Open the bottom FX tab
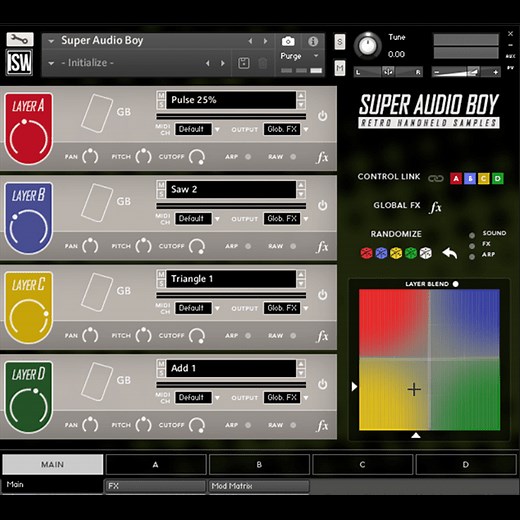The width and height of the screenshot is (520, 520). [x=155, y=486]
